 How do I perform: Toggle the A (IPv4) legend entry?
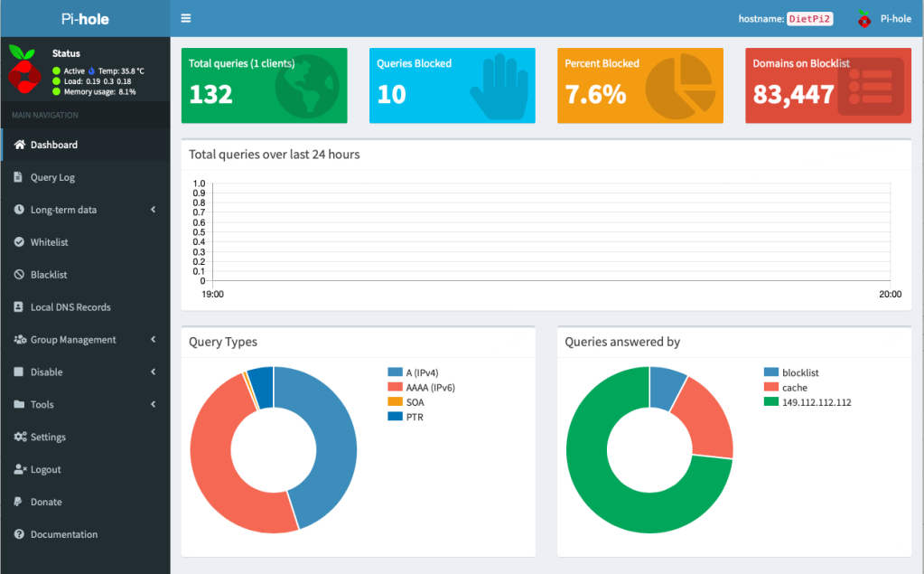tap(421, 372)
